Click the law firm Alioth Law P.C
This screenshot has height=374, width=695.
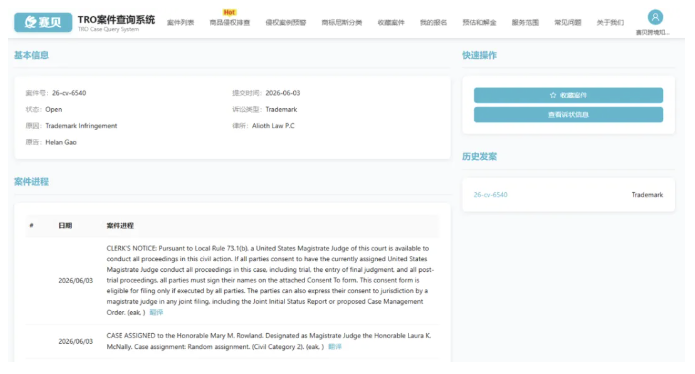(x=273, y=126)
